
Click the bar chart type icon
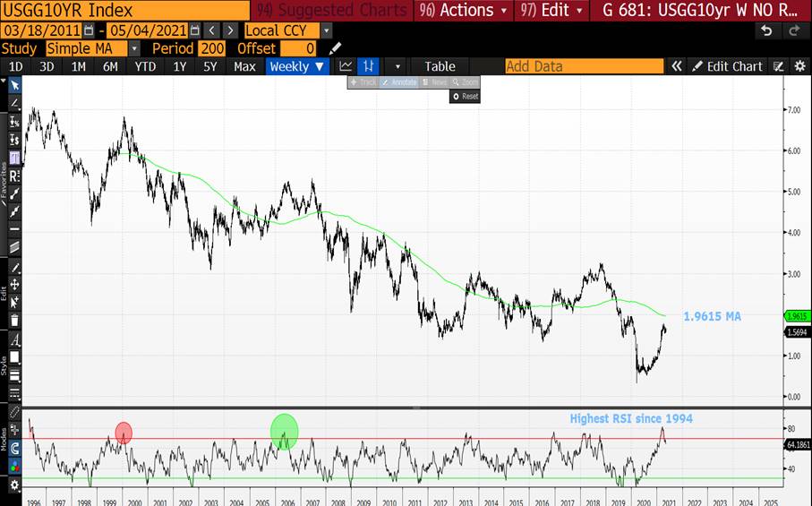coord(368,66)
